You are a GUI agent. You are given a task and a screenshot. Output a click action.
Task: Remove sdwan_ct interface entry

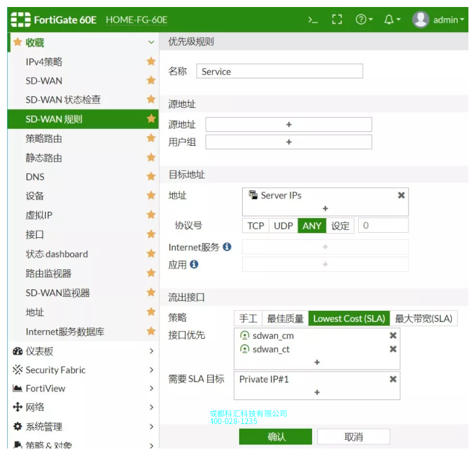[x=393, y=349]
